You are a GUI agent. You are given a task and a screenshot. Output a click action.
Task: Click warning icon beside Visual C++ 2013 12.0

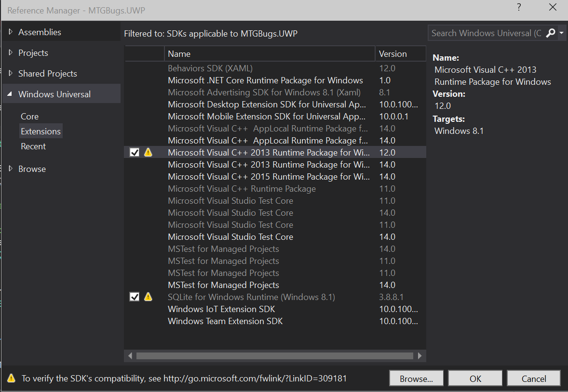click(148, 153)
